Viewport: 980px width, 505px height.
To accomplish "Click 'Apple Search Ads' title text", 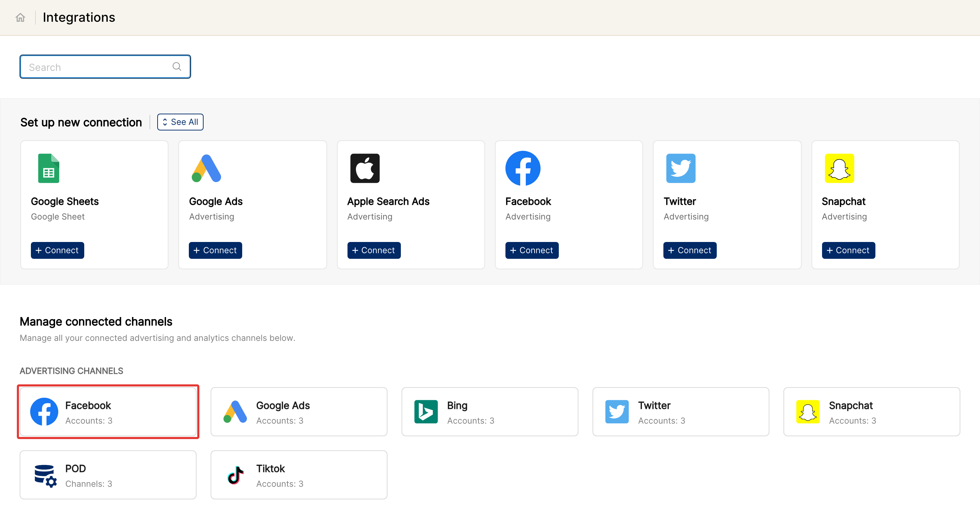I will (388, 201).
